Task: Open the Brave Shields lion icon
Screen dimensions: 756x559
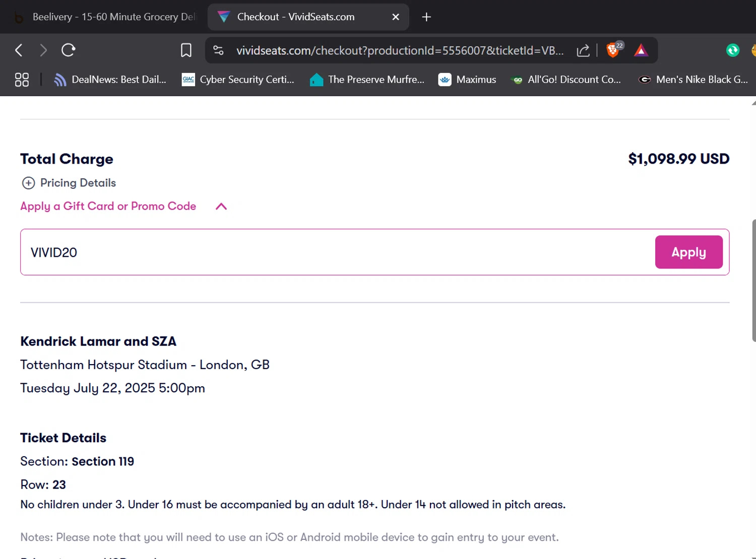Action: point(614,50)
